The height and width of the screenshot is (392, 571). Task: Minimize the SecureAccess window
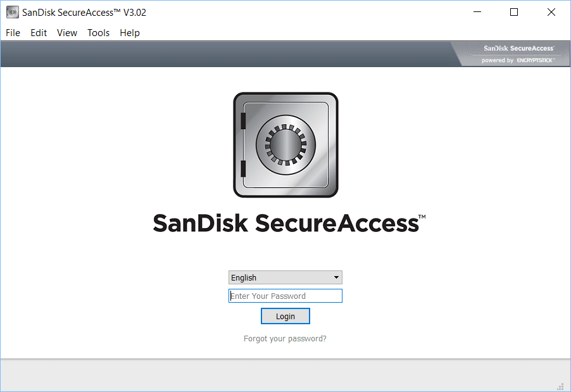[478, 13]
